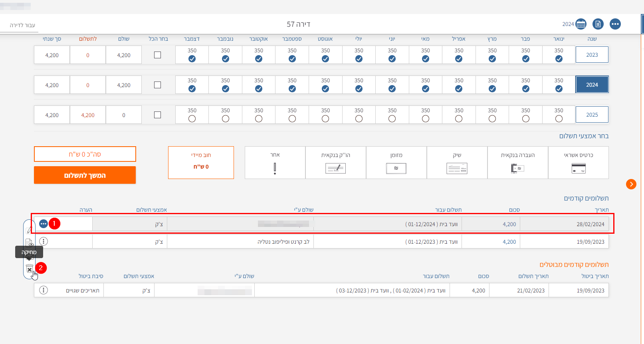Open options menu for cancelled payment row
The image size is (644, 344).
point(44,290)
